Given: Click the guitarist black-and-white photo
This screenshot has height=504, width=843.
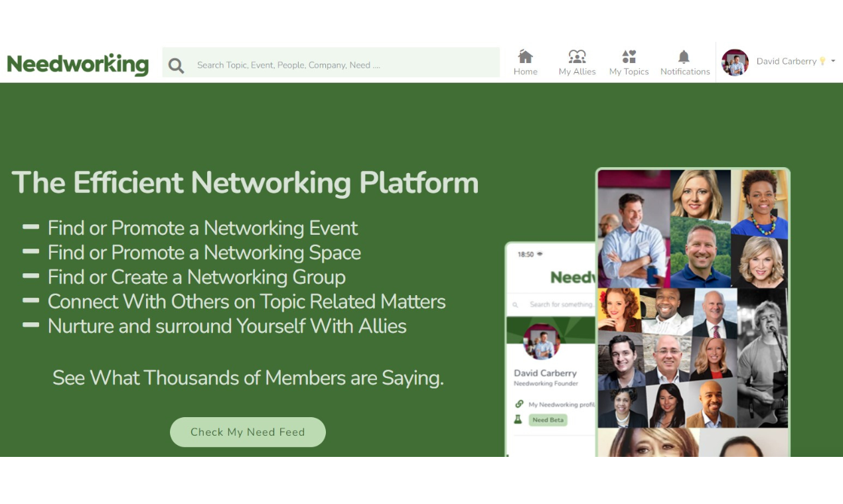Looking at the screenshot, I should pyautogui.click(x=763, y=358).
